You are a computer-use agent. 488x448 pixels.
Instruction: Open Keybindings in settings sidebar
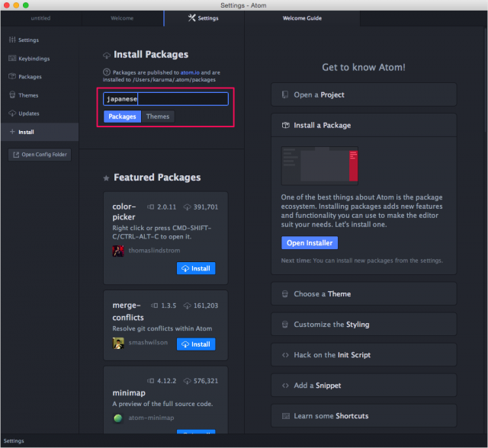tap(40, 59)
